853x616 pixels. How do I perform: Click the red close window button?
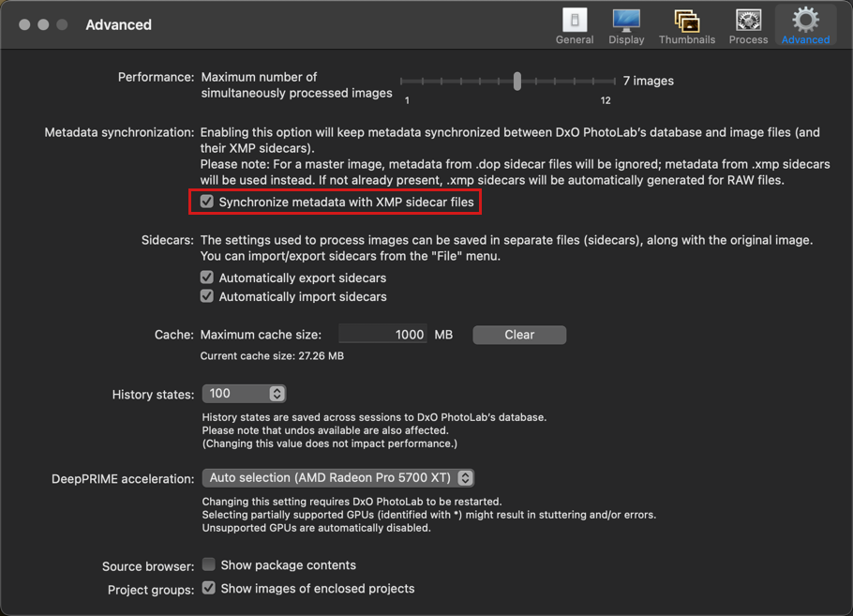pyautogui.click(x=24, y=24)
